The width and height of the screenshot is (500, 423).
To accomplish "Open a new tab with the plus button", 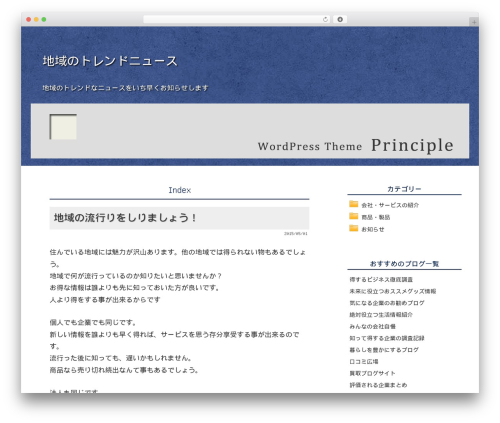I will [x=474, y=22].
